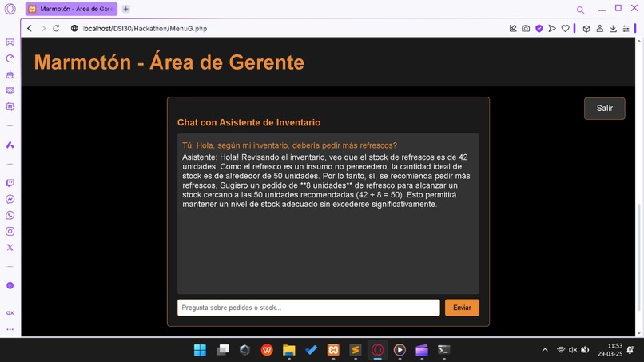Screen dimensions: 644x362
Task: Open the extensions cube icon
Action: coord(586,28)
